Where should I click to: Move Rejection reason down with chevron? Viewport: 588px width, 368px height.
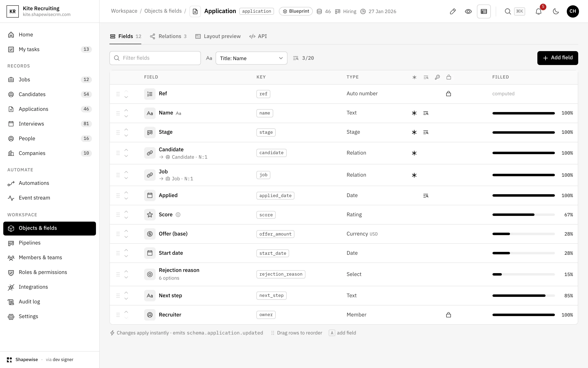point(126,277)
